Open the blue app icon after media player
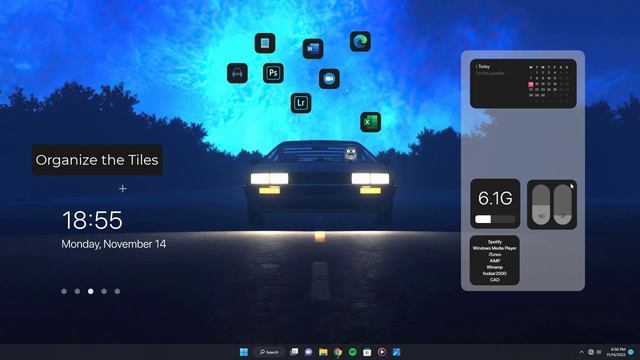This screenshot has width=640, height=360. point(396,352)
